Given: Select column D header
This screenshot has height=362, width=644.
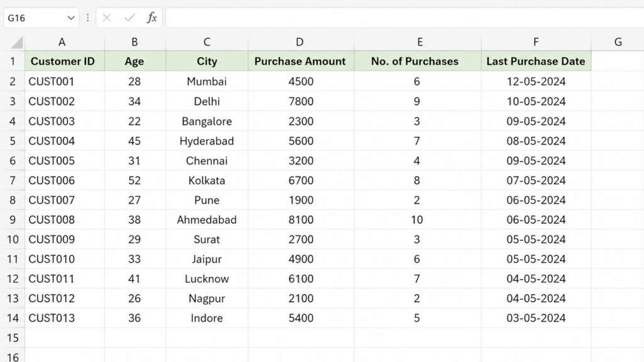Looking at the screenshot, I should click(x=300, y=42).
